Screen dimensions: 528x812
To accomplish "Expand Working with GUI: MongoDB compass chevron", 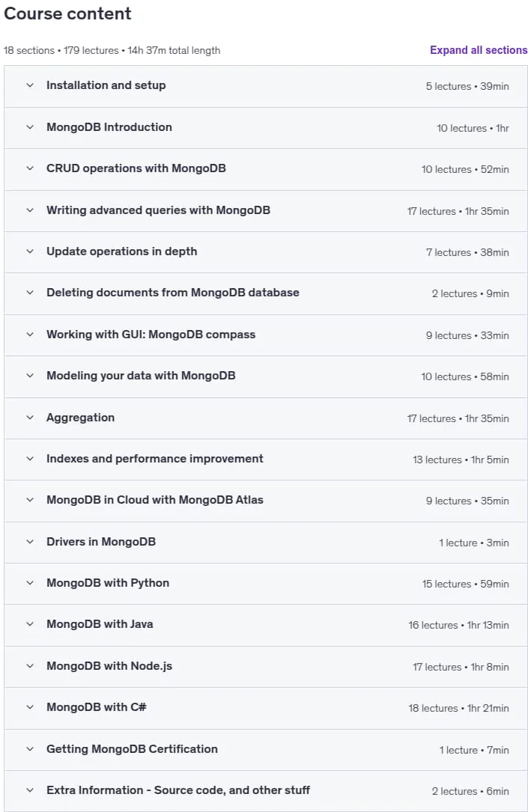I will (x=30, y=335).
